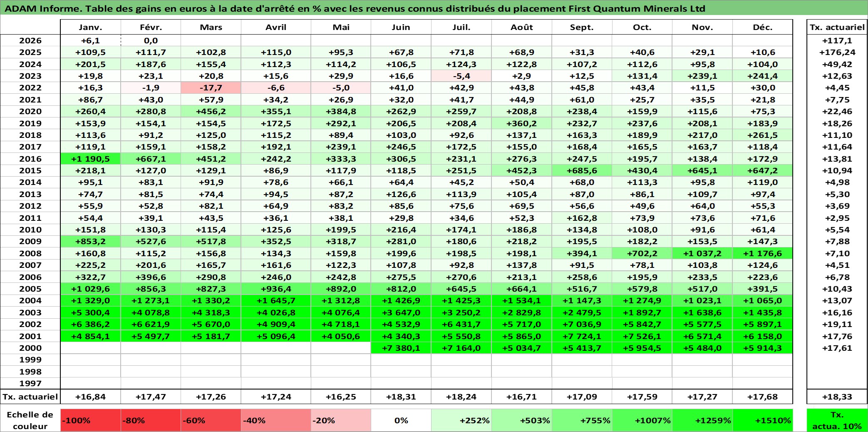This screenshot has height=432, width=868.
Task: Select the 'Déc.' column header
Action: (763, 27)
